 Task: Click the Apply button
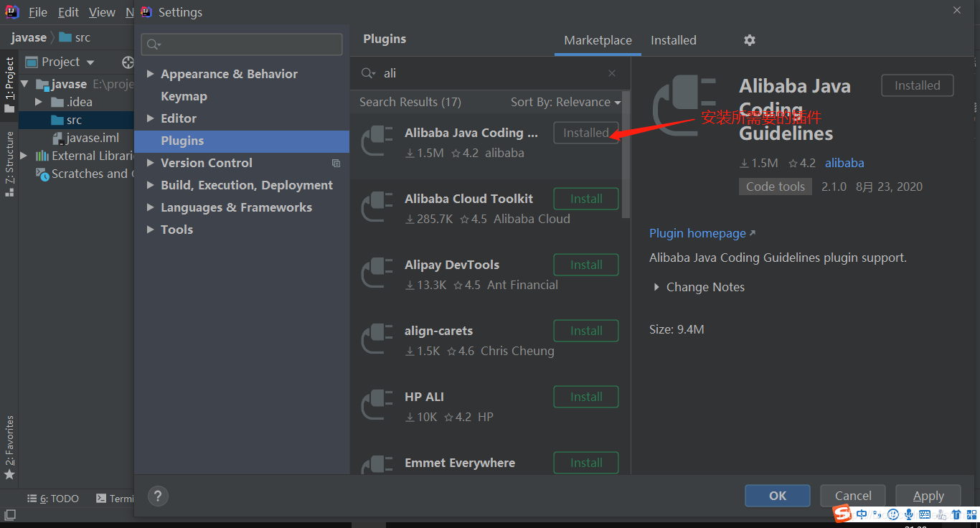[928, 496]
